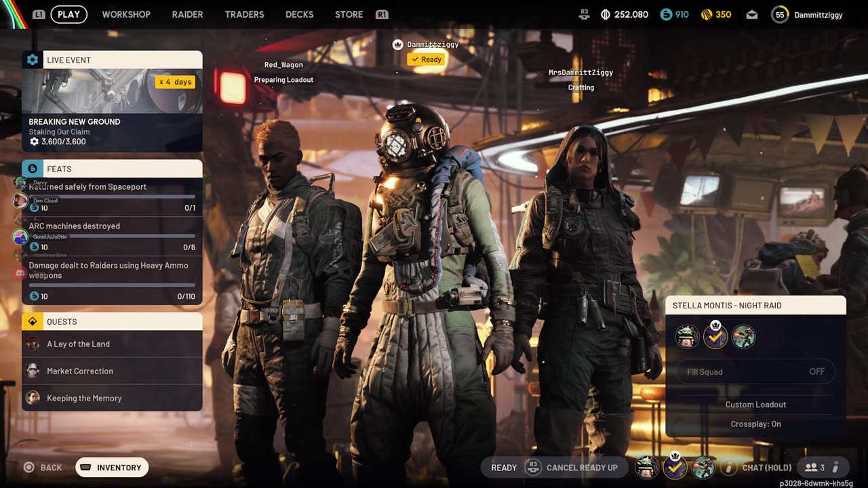
Task: Open the Dammittziggy profile name
Action: [x=818, y=15]
